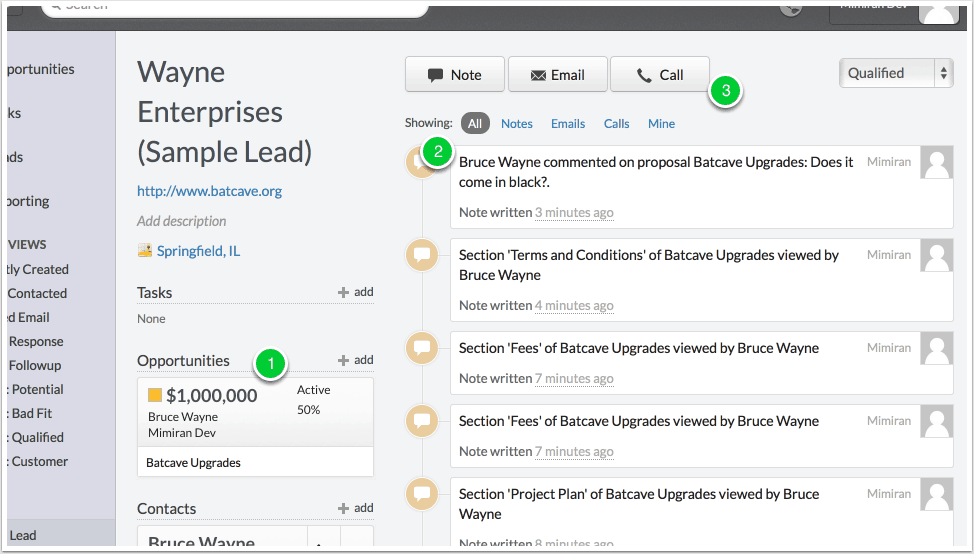
Task: Select the Batcave Upgrades opportunity note
Action: click(x=193, y=463)
